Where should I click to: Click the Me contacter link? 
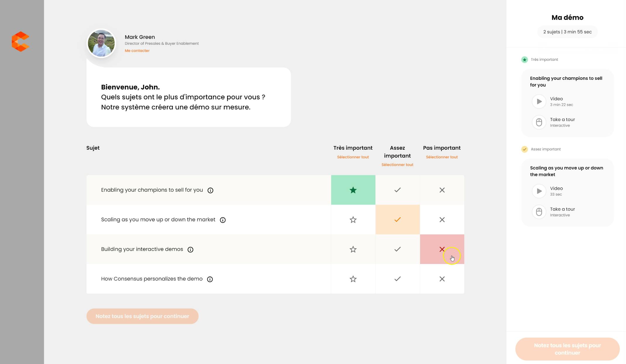point(137,51)
